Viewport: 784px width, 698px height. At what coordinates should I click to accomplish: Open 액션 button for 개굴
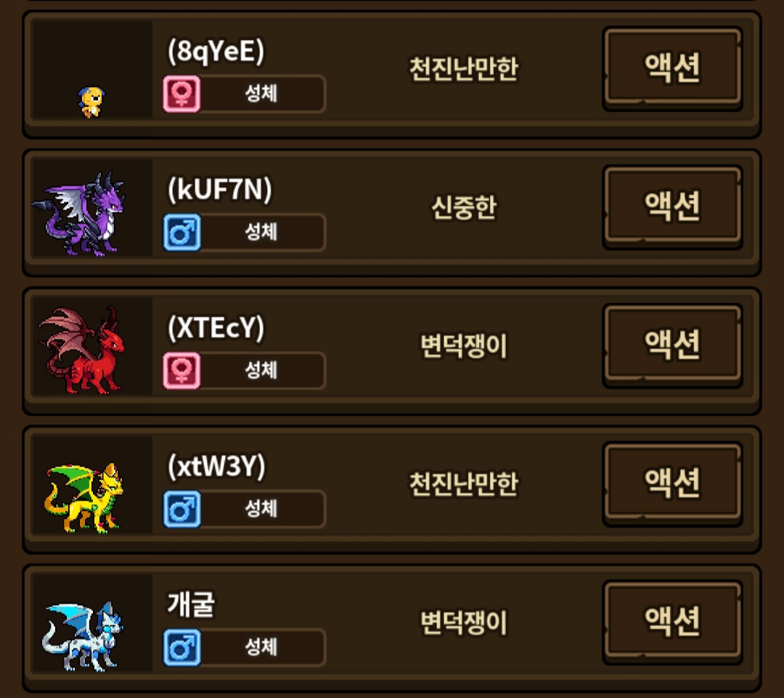point(672,622)
